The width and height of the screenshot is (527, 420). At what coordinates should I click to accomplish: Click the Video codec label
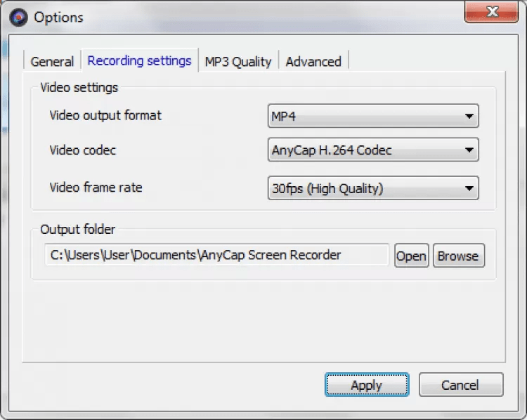coord(83,150)
